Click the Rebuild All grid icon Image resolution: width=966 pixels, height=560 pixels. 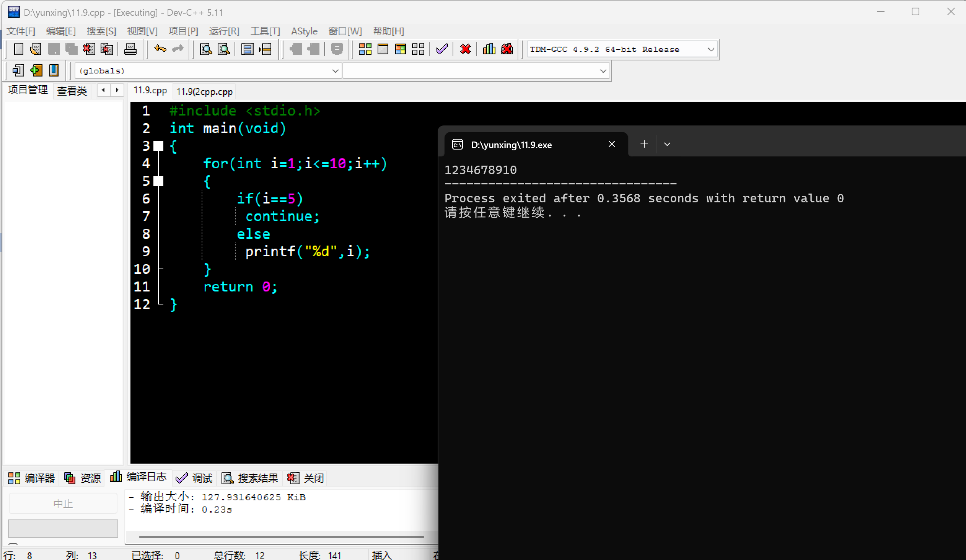(418, 49)
